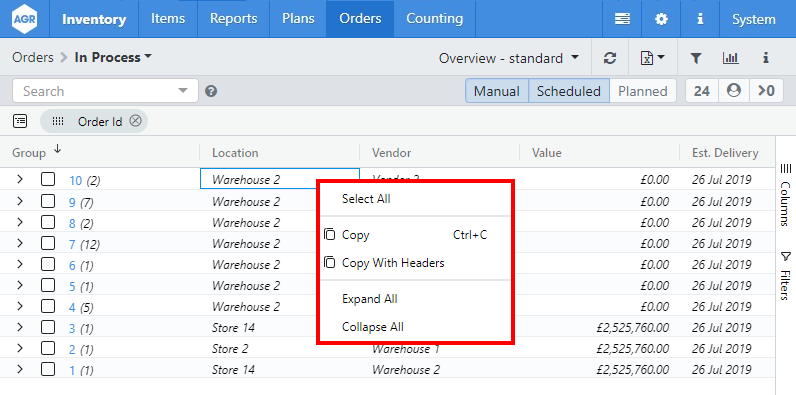This screenshot has height=395, width=796.
Task: Switch to the Reports tab
Action: coord(234,19)
